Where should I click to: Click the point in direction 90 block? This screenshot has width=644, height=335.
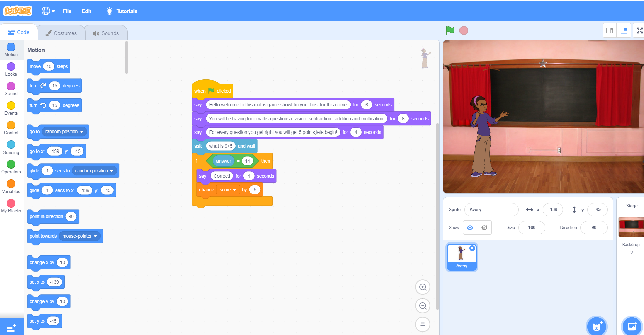point(53,217)
